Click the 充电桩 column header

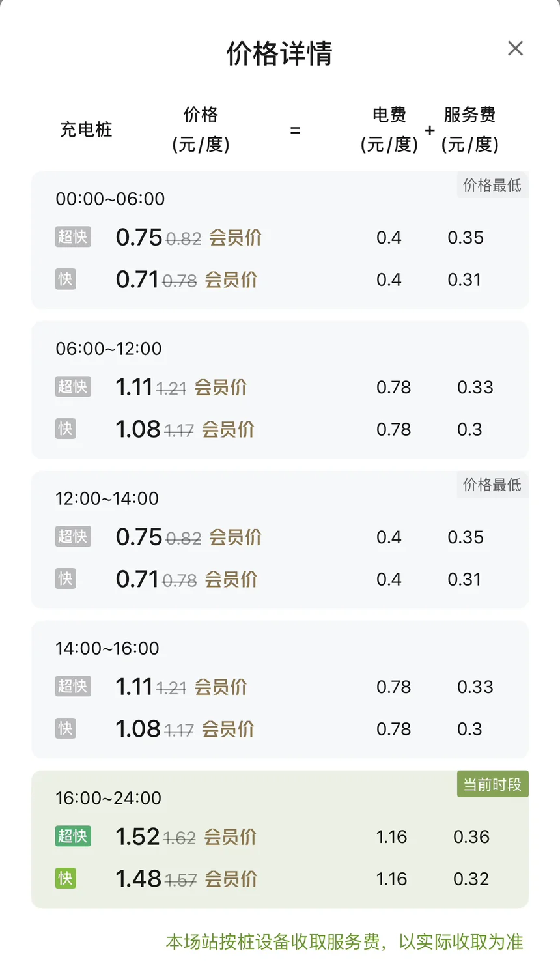pyautogui.click(x=86, y=130)
